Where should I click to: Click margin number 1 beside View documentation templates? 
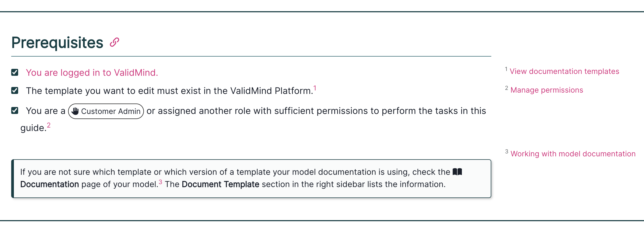[x=506, y=69]
